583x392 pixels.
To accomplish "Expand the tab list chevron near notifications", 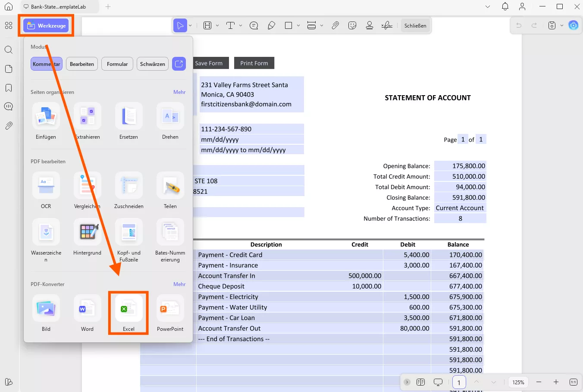I will [x=488, y=6].
